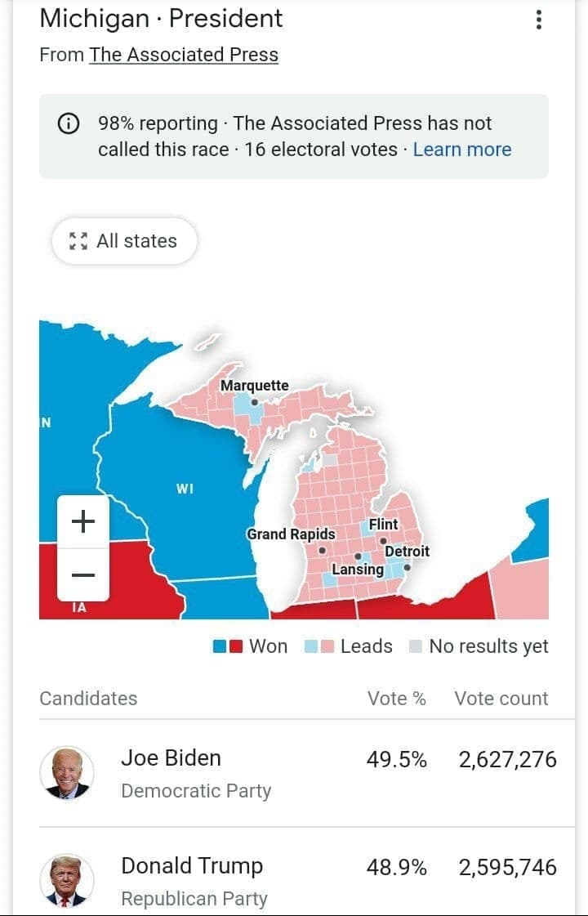Image resolution: width=588 pixels, height=916 pixels.
Task: Click the Flint city label
Action: point(383,525)
